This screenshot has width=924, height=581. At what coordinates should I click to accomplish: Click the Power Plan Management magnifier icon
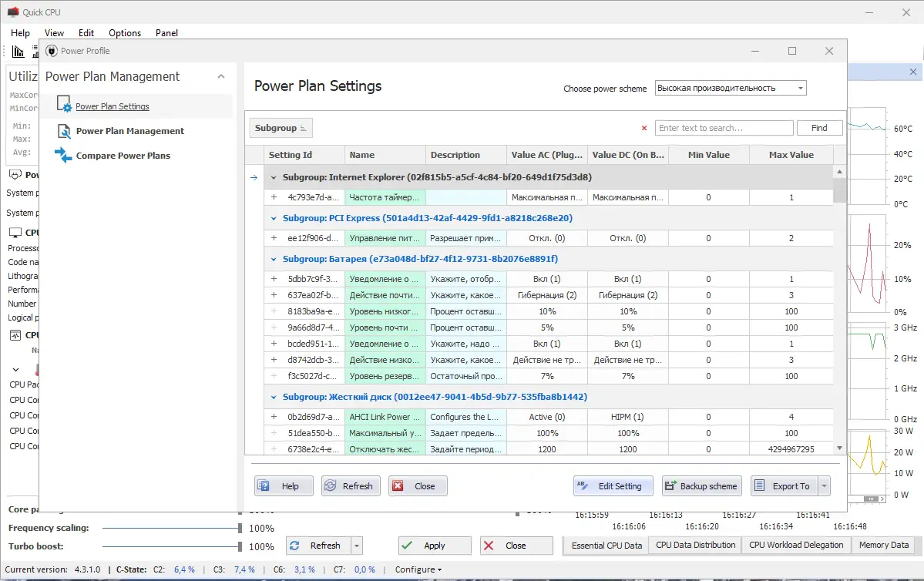click(64, 131)
